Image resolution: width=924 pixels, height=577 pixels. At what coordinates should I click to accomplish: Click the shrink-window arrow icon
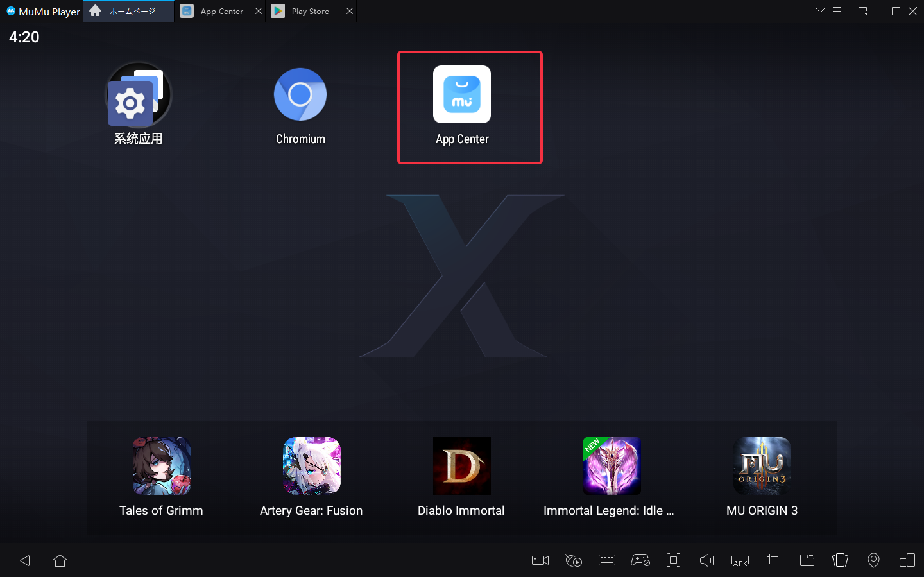[x=863, y=12]
